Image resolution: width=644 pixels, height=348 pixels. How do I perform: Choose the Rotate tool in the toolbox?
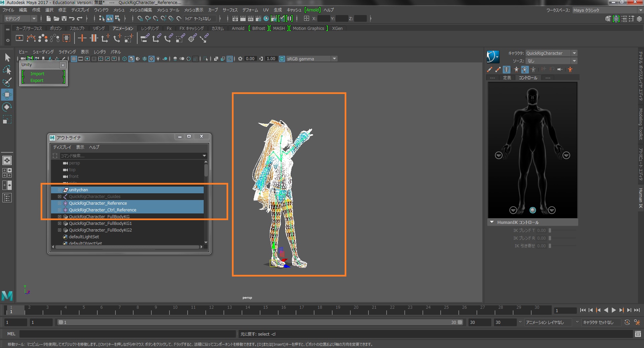pyautogui.click(x=7, y=107)
